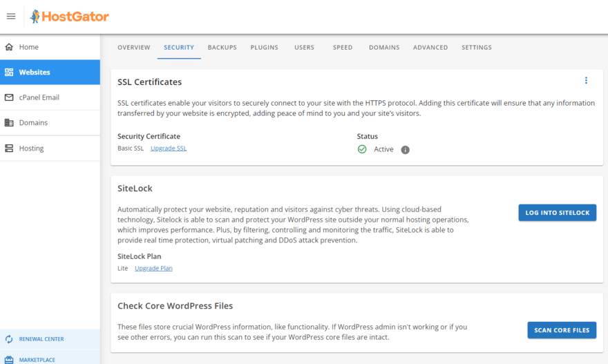Click the Hosting server icon
The height and width of the screenshot is (364, 608).
tap(9, 148)
